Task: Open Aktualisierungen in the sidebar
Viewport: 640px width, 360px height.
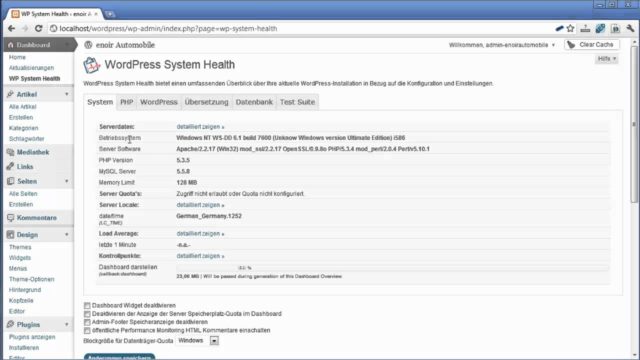Action: click(x=31, y=68)
